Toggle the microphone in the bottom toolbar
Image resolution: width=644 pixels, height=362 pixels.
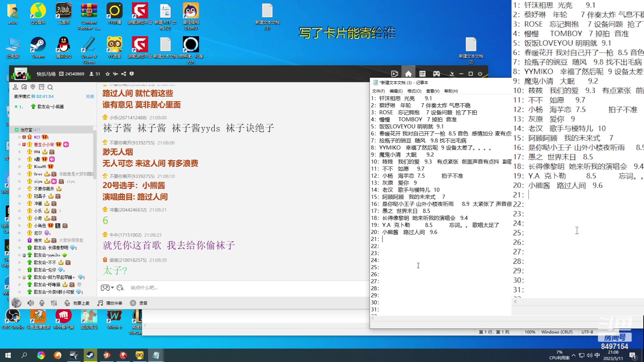coord(42,303)
